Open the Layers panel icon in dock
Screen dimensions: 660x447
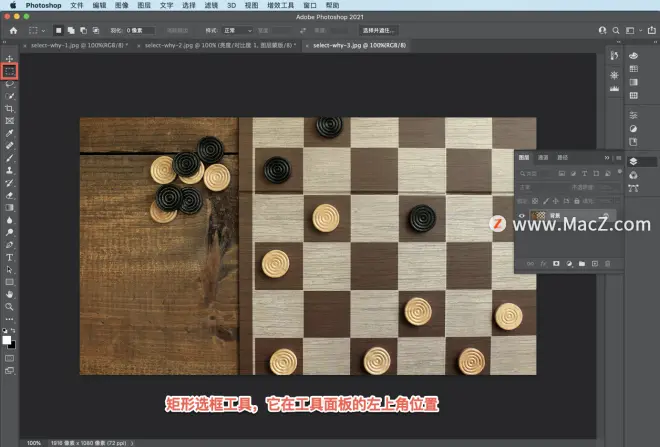coord(633,162)
